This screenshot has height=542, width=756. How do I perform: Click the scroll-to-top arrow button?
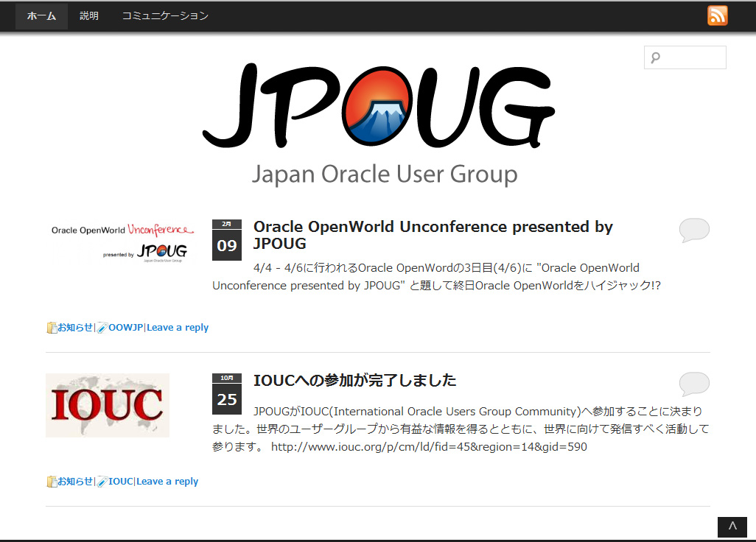tap(732, 527)
